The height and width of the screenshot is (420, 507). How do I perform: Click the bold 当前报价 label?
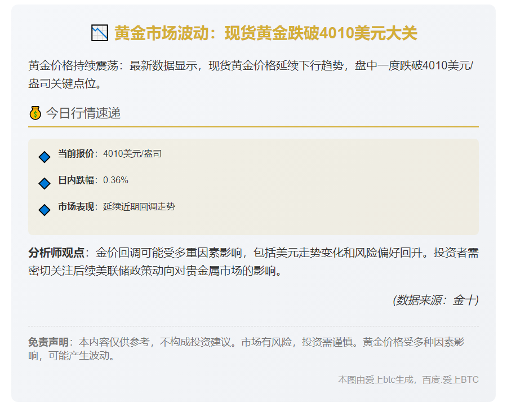pyautogui.click(x=76, y=153)
